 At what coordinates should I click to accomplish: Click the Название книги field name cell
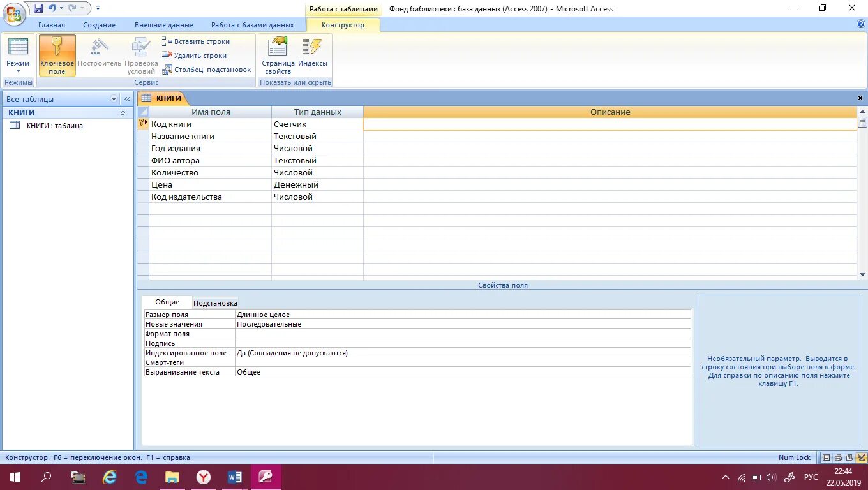(211, 136)
